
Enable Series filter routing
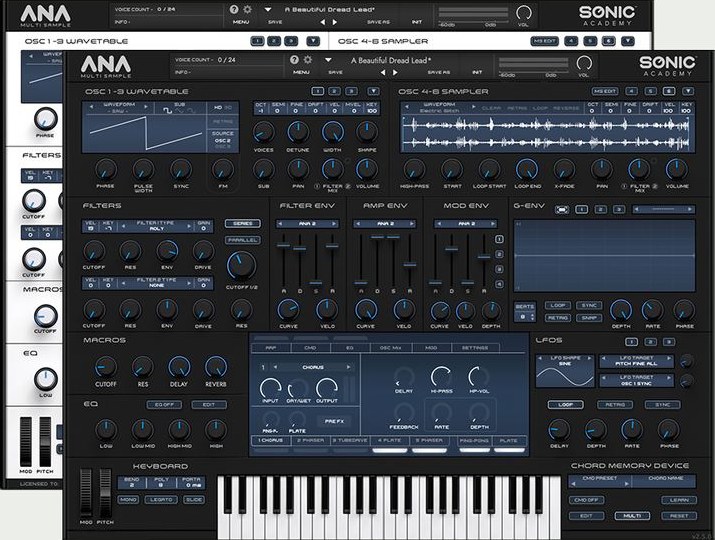tap(243, 223)
